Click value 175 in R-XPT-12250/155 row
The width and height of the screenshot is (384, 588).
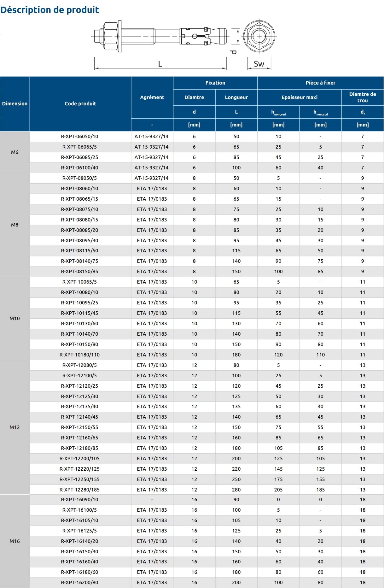(278, 479)
